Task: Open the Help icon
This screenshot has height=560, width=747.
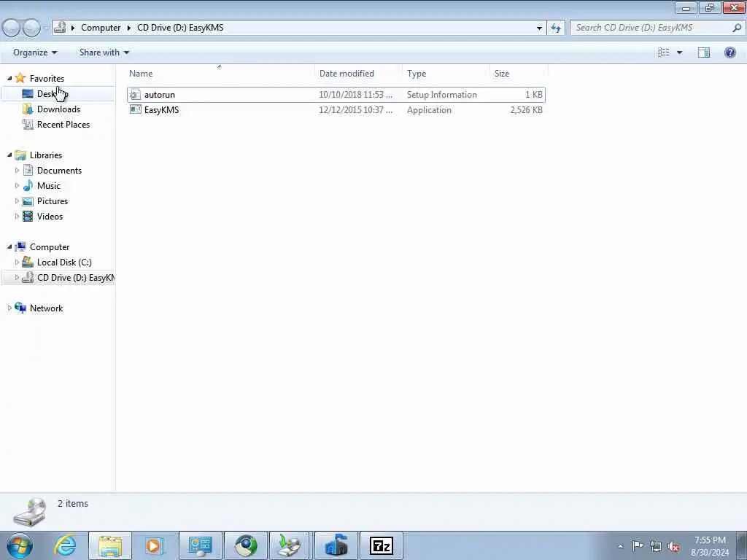Action: pos(729,52)
